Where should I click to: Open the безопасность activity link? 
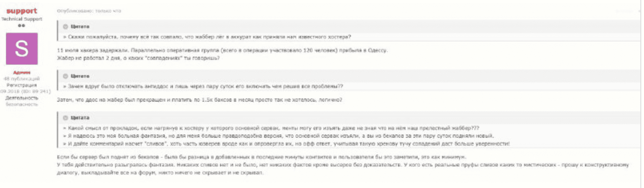(21, 104)
